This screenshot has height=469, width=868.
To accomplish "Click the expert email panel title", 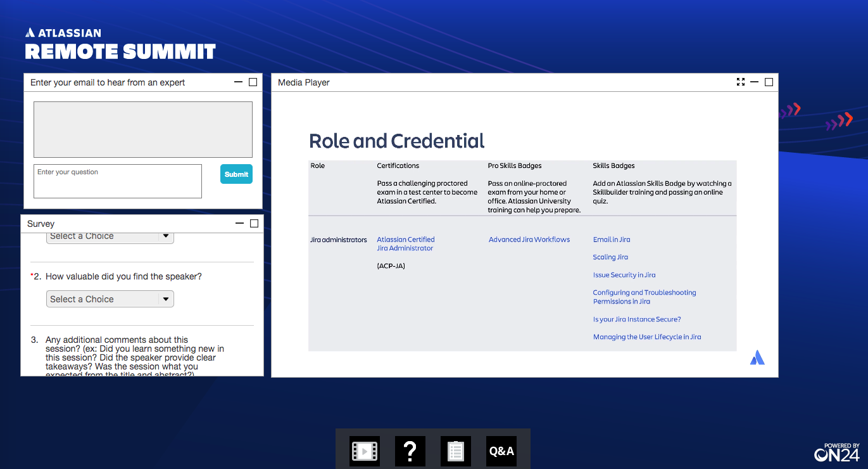I will pos(108,82).
